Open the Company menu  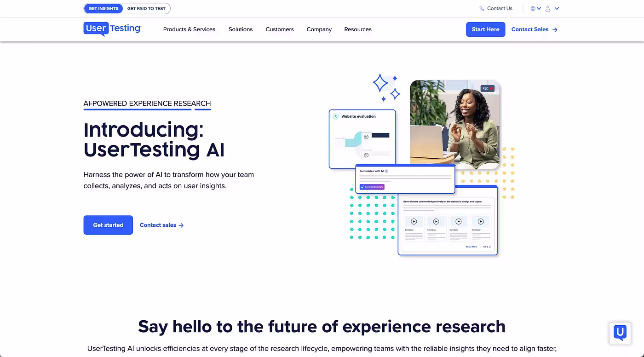(x=319, y=29)
